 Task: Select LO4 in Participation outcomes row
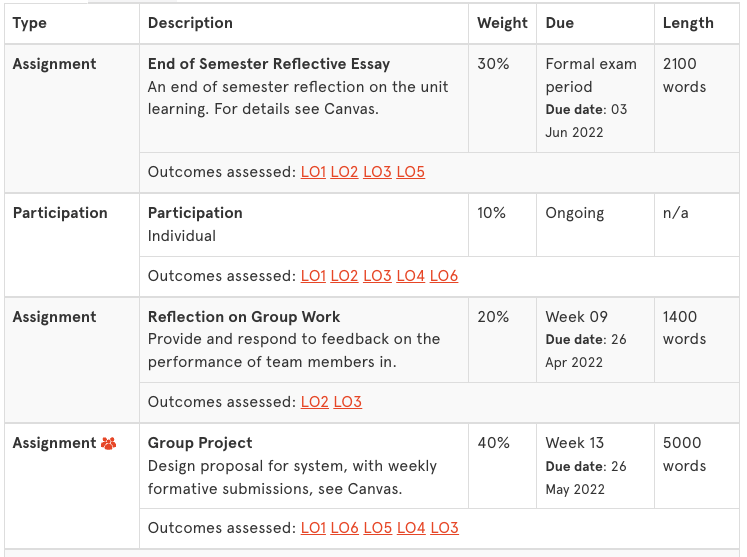click(x=411, y=276)
